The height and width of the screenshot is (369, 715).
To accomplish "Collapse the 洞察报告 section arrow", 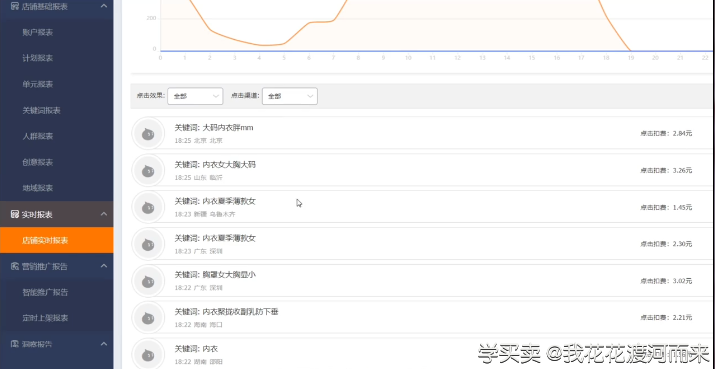I will 104,343.
